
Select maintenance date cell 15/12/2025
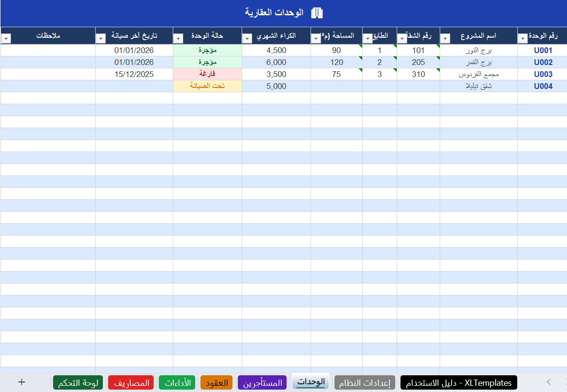pos(134,74)
